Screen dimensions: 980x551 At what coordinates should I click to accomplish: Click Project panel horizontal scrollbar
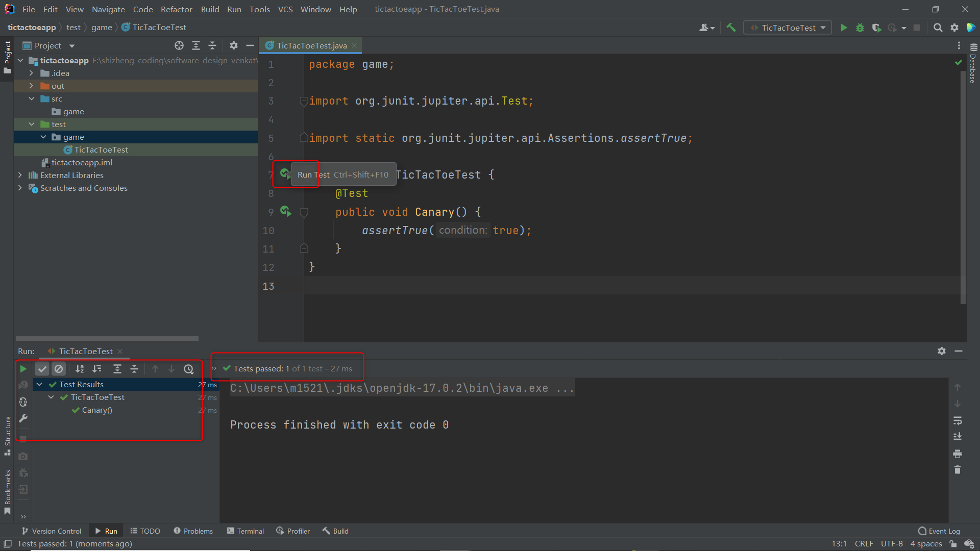click(x=107, y=338)
